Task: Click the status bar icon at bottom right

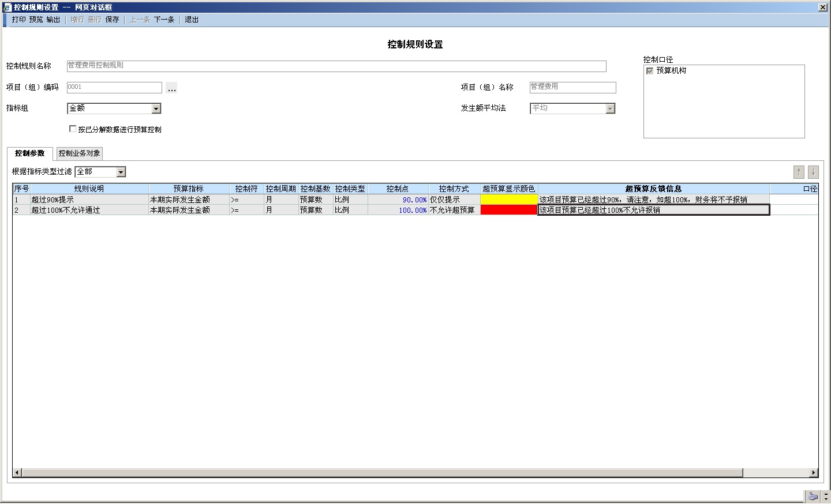Action: [813, 496]
